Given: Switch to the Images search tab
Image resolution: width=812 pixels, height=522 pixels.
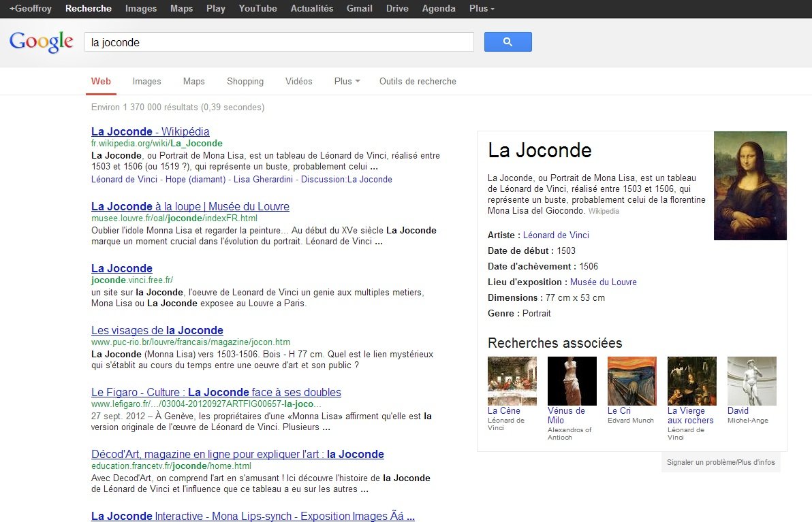Looking at the screenshot, I should tap(146, 81).
